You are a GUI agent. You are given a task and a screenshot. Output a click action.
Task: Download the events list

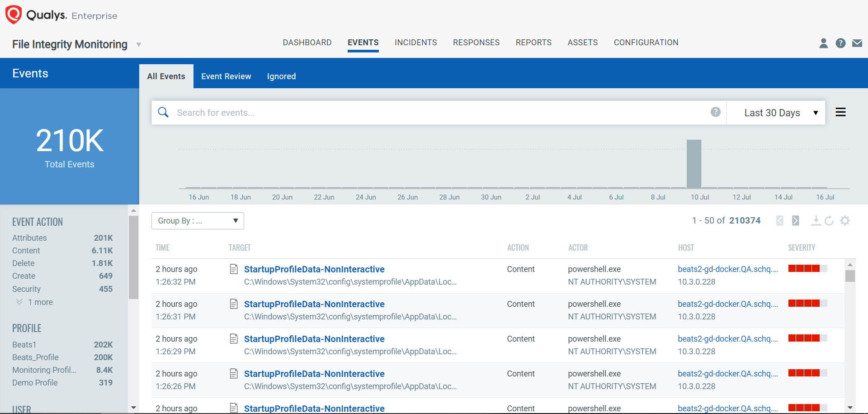(816, 220)
